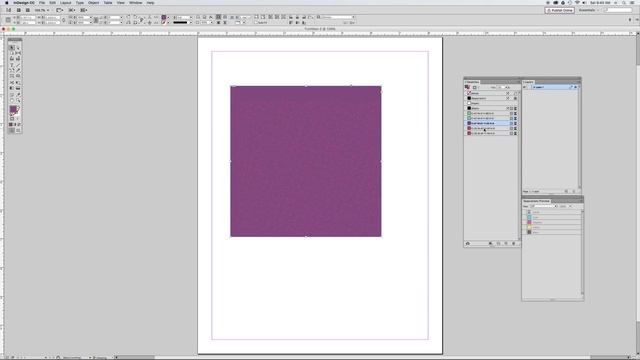Select the Eyedropper tool

point(18,94)
